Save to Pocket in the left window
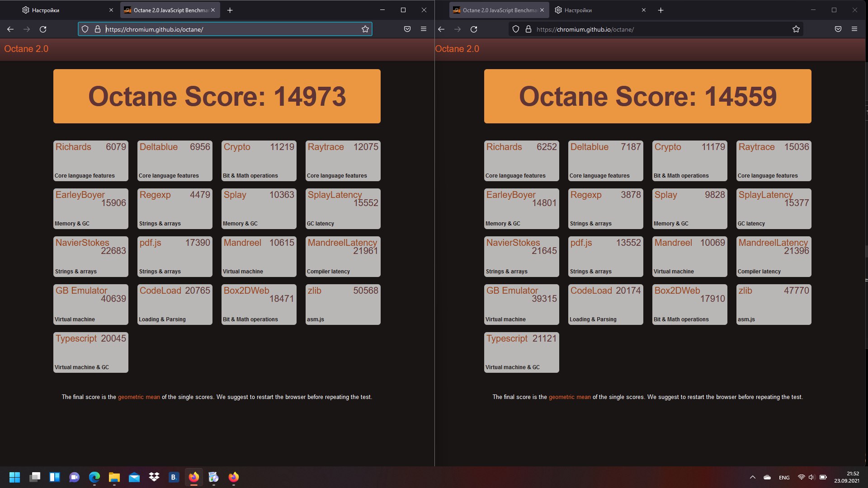 pyautogui.click(x=407, y=29)
